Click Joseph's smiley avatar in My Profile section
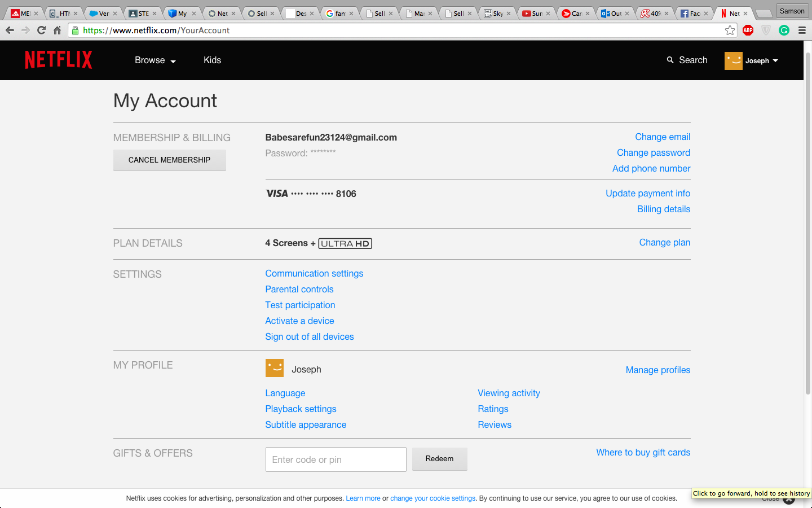Screen dimensions: 812x508 point(275,367)
